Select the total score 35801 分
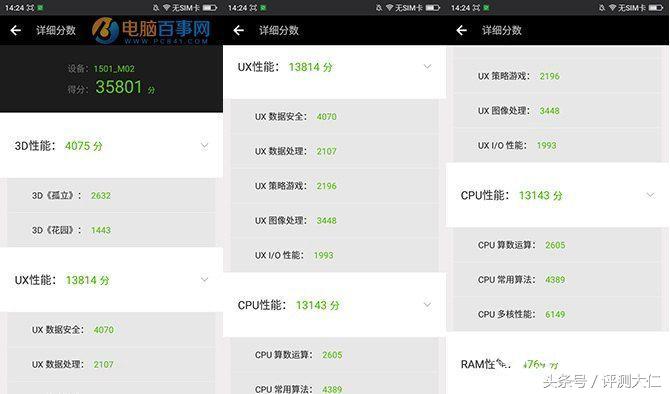 tap(125, 87)
